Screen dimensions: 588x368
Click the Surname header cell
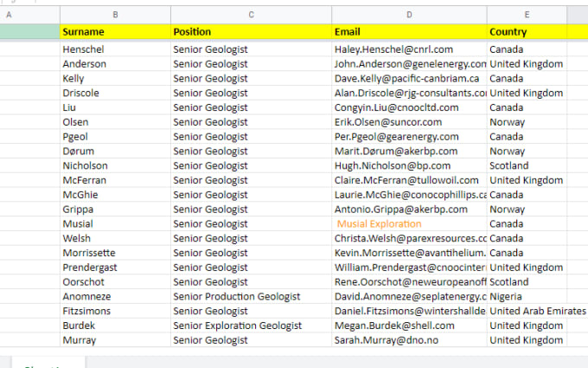115,31
